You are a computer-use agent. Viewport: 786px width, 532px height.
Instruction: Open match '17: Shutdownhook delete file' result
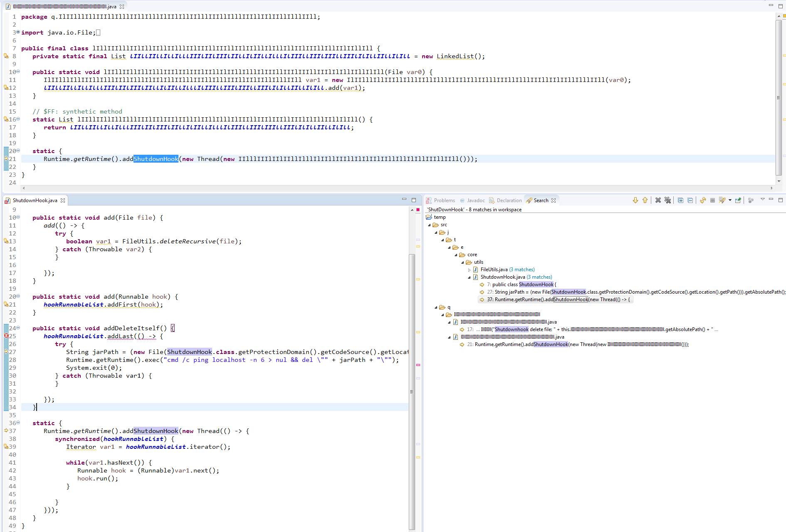[x=588, y=329]
